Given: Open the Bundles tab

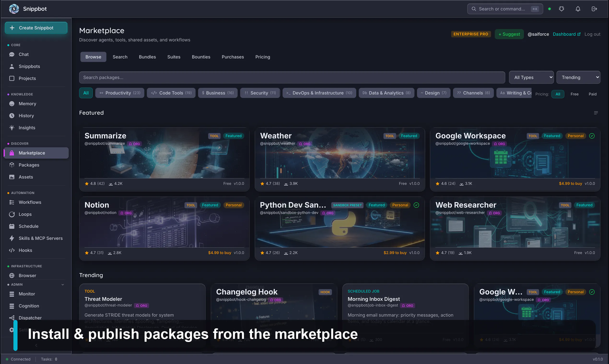Looking at the screenshot, I should [x=147, y=57].
